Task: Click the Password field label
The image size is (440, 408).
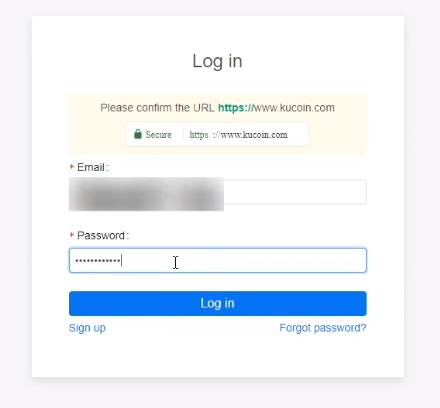Action: [x=103, y=236]
